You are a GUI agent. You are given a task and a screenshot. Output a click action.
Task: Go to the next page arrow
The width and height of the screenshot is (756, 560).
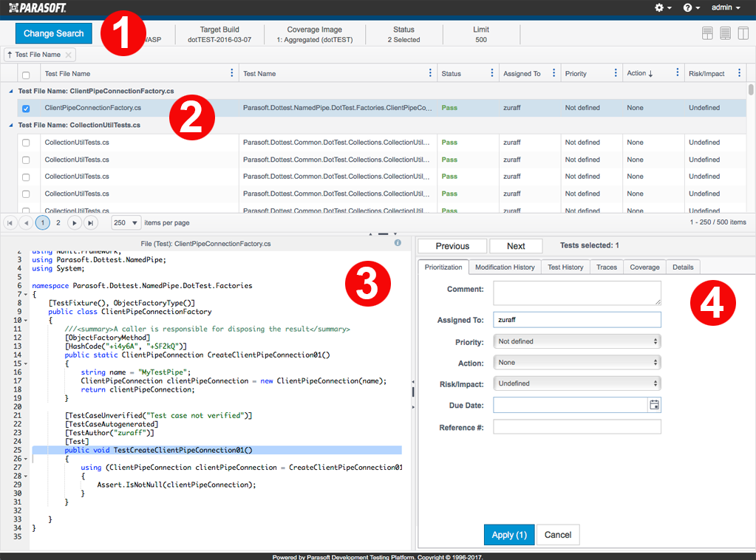(74, 222)
